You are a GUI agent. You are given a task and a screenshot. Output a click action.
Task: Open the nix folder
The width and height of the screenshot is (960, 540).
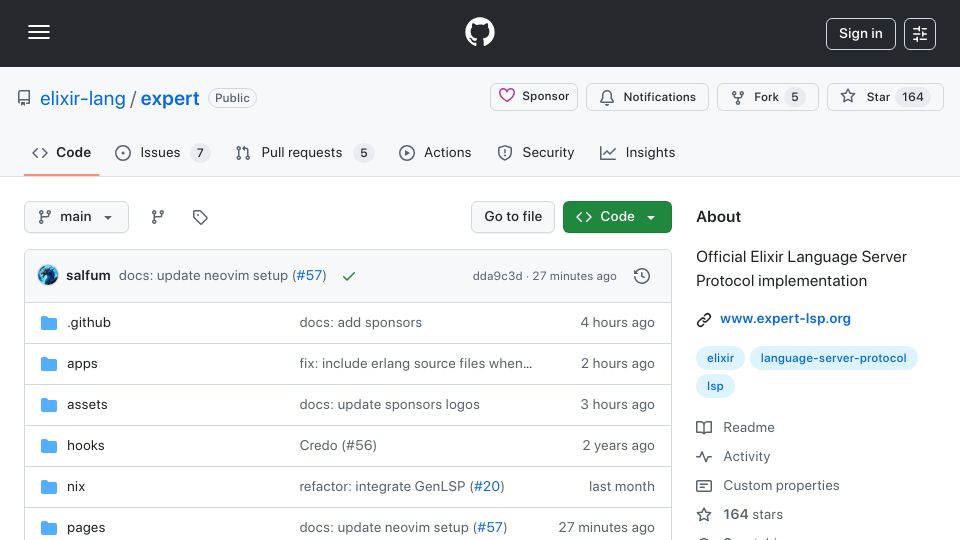(76, 487)
